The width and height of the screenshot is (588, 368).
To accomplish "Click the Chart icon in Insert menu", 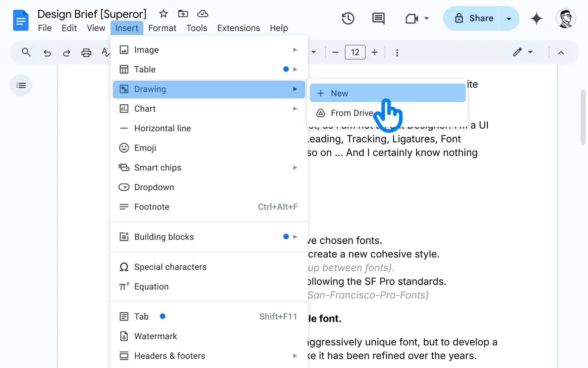I will coord(123,108).
